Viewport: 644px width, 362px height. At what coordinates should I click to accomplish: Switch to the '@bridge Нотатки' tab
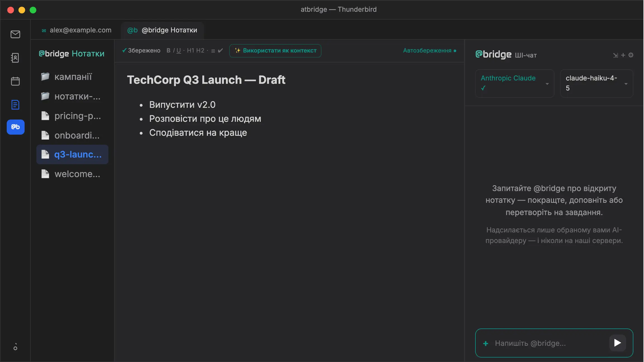coord(162,30)
